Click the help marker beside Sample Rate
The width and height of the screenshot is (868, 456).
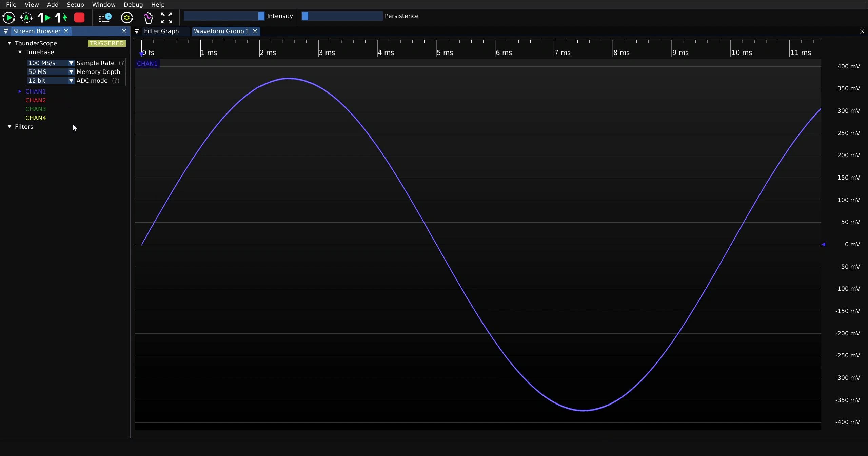click(x=122, y=63)
